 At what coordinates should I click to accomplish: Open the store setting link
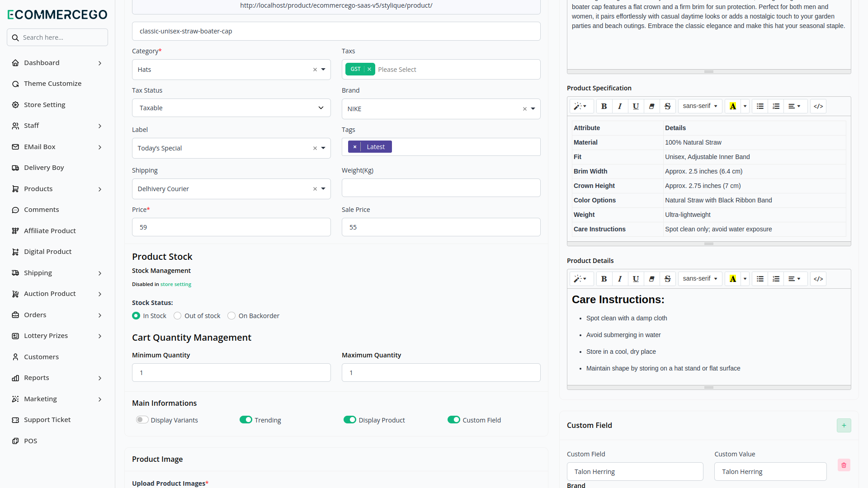pyautogui.click(x=176, y=284)
